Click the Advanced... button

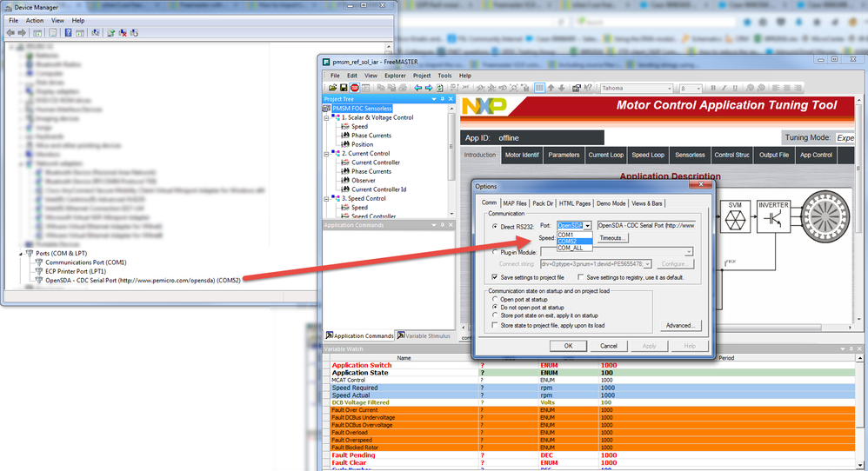(680, 326)
